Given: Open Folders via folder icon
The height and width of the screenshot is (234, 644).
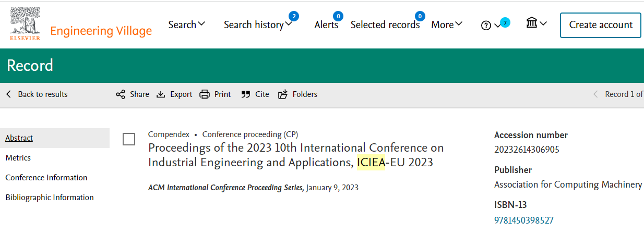Looking at the screenshot, I should [x=283, y=94].
